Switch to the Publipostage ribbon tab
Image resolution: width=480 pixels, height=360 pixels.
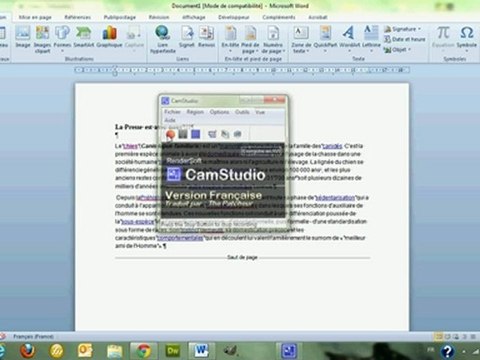point(120,17)
